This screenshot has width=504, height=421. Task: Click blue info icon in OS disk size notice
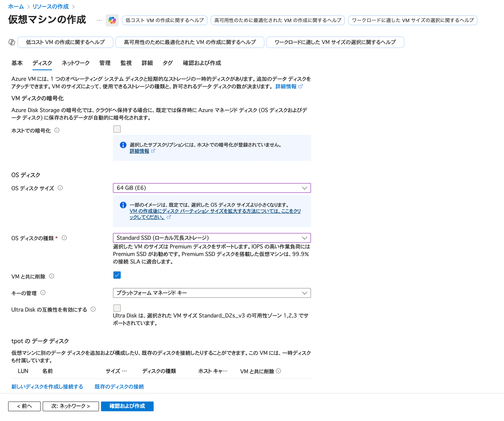click(x=123, y=205)
